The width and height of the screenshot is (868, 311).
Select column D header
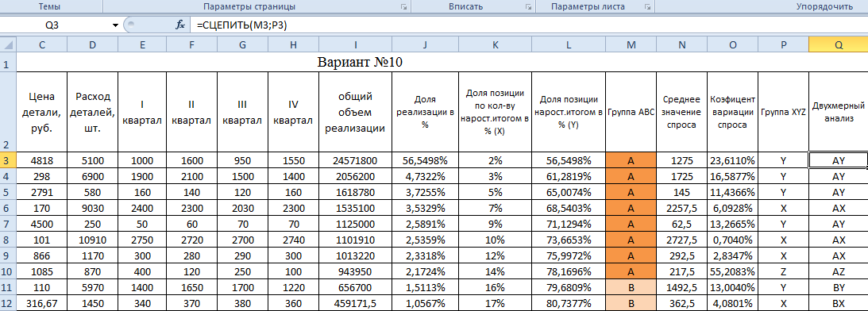(x=92, y=45)
